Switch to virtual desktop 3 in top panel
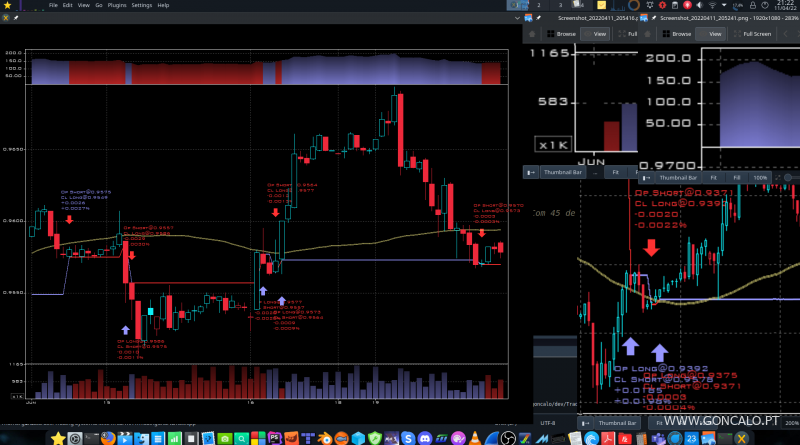The height and width of the screenshot is (445, 800). 561,5
